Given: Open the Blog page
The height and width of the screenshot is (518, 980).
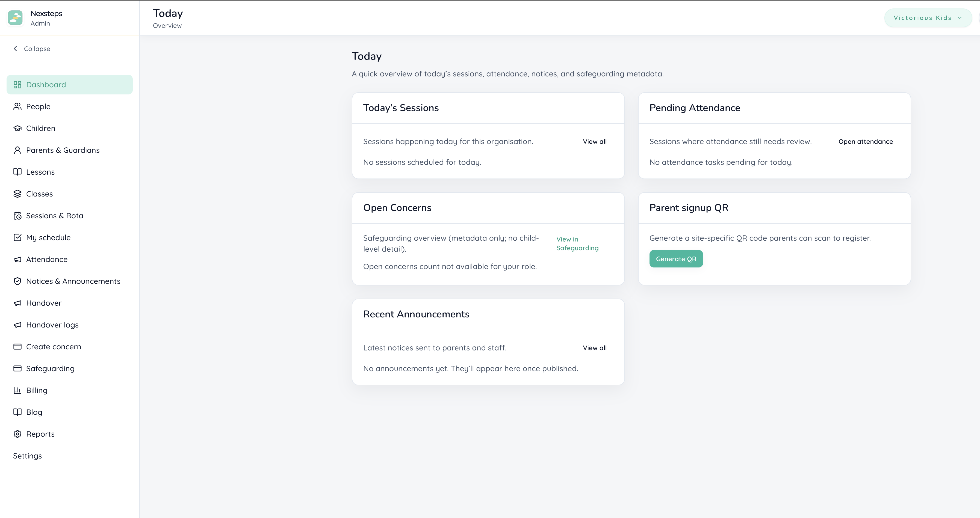Looking at the screenshot, I should click(70, 412).
